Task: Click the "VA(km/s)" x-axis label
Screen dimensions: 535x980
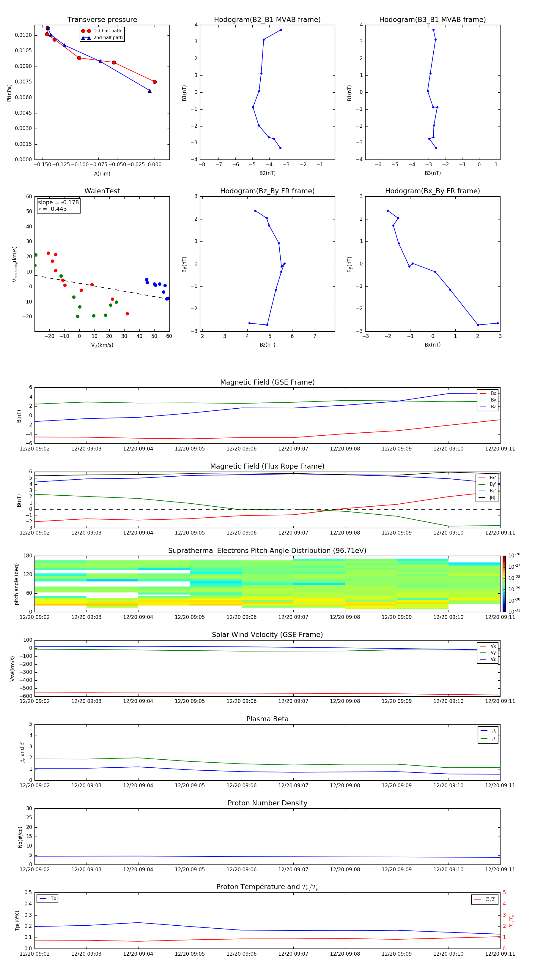Action: [x=102, y=345]
